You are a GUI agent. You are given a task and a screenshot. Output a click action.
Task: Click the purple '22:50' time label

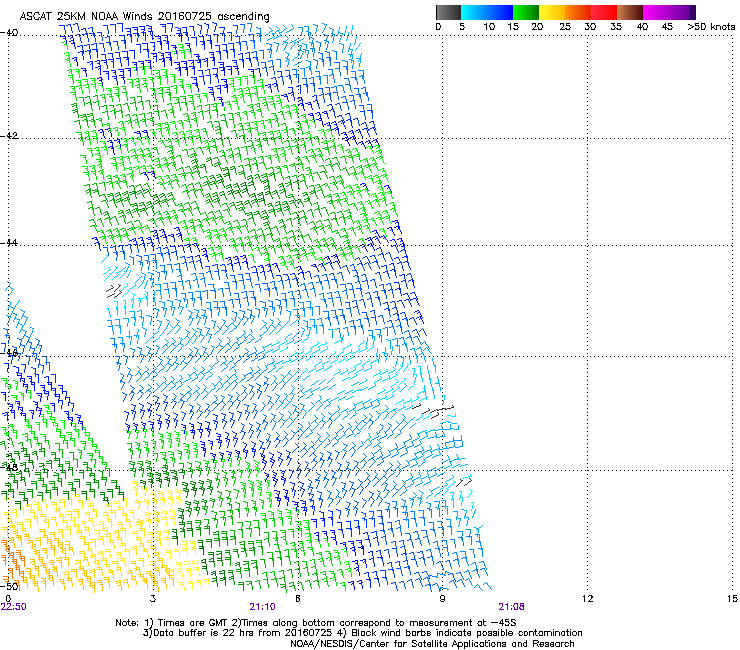(14, 607)
